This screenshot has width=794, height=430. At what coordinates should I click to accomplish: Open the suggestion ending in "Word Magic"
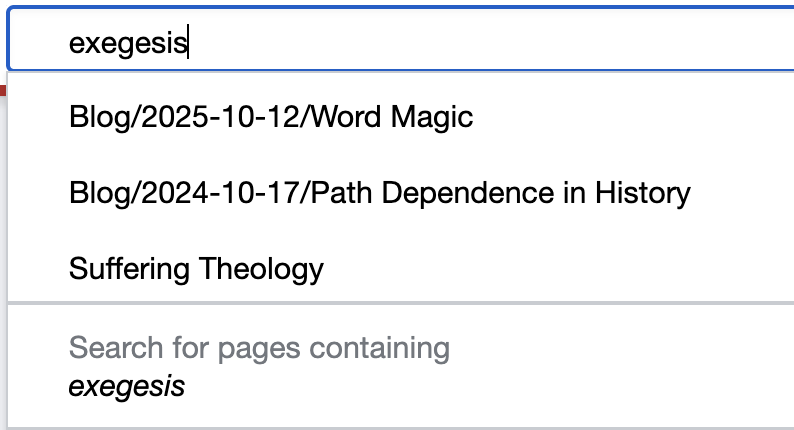[271, 117]
